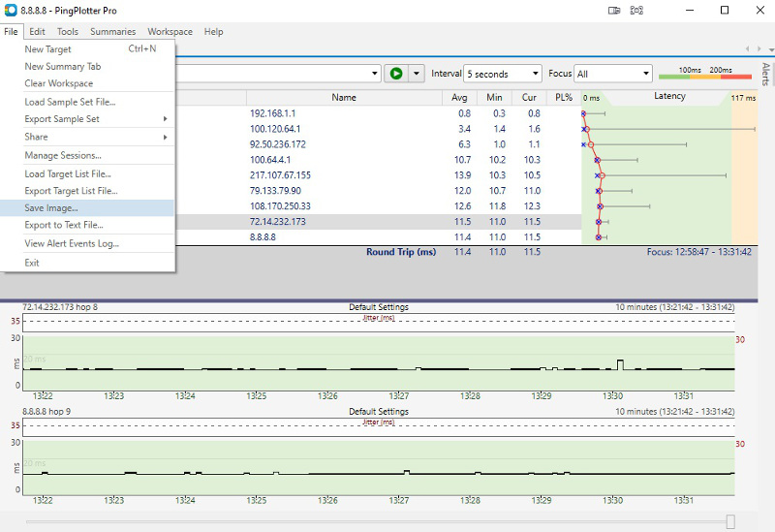Screen dimensions: 775x532
Task: Click the first title bar icon left of the capture icon
Action: pyautogui.click(x=614, y=11)
